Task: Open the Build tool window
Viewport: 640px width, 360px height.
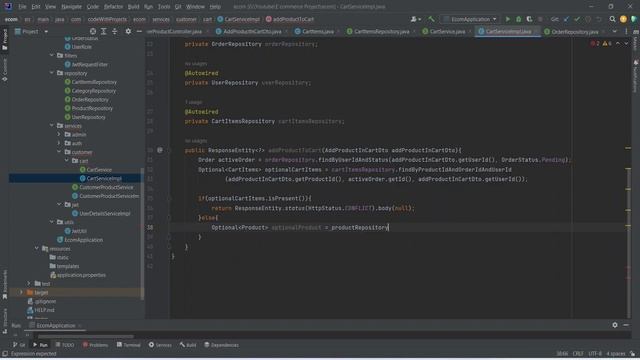Action: (188, 345)
